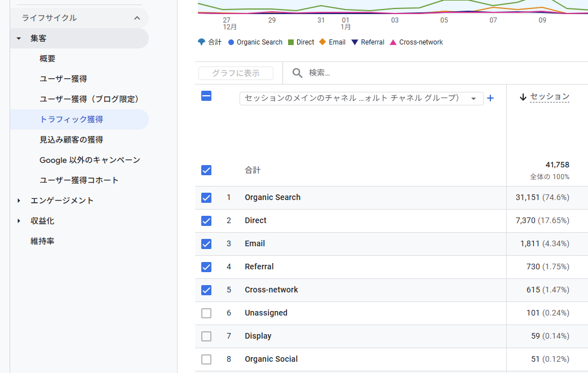Image resolution: width=588 pixels, height=373 pixels.
Task: Click the search magnifying glass icon
Action: pyautogui.click(x=297, y=73)
